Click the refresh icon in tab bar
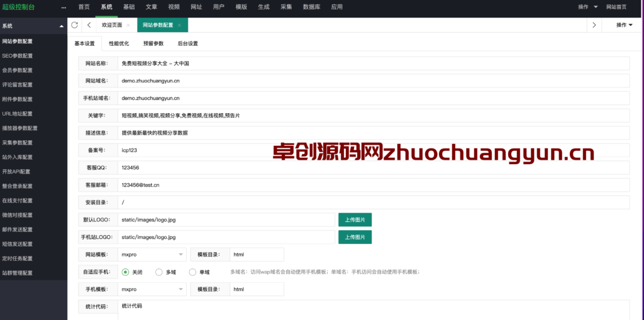The width and height of the screenshot is (644, 320). [x=74, y=25]
